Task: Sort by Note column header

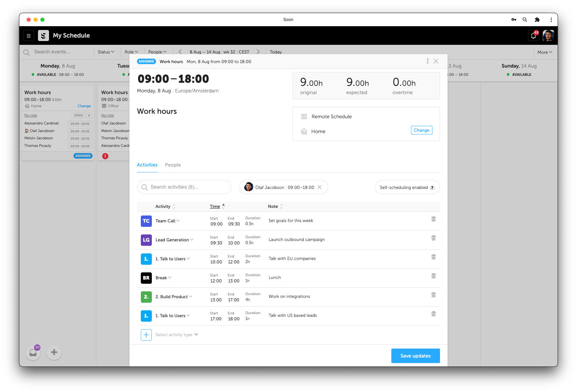Action: point(275,207)
